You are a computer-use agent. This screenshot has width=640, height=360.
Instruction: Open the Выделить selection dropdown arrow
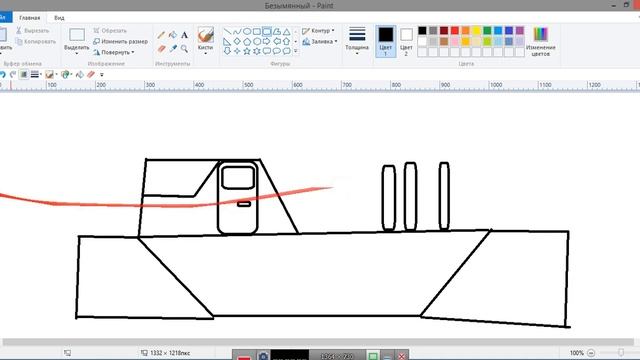[x=76, y=53]
